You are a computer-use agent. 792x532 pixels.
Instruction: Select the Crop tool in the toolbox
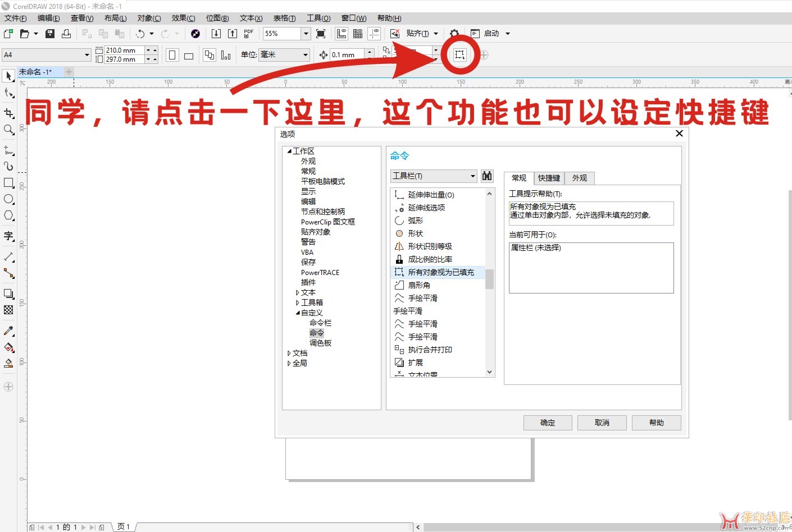click(8, 113)
